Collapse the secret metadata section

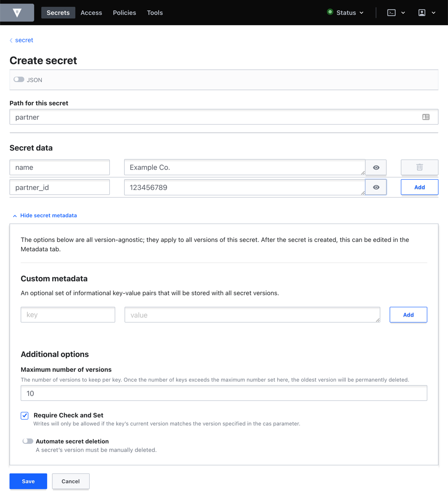pyautogui.click(x=45, y=215)
